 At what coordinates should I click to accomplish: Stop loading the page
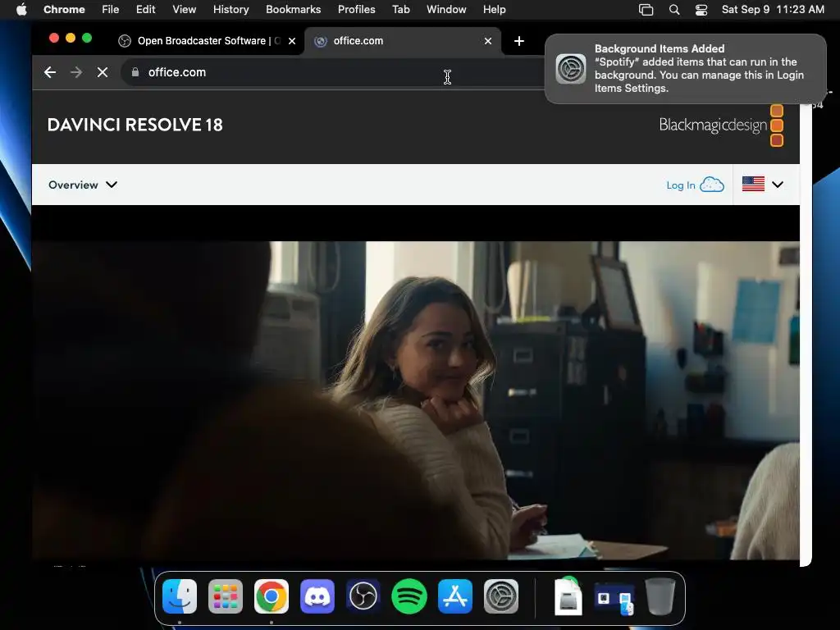pyautogui.click(x=103, y=72)
